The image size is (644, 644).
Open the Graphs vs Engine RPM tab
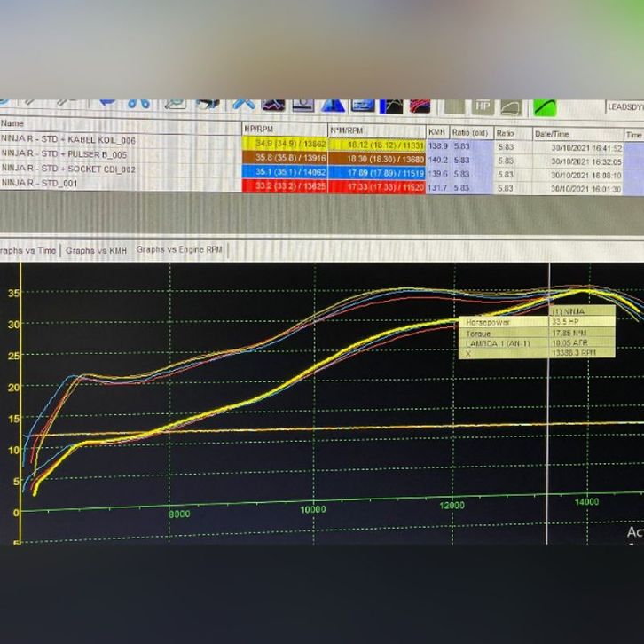pos(179,250)
